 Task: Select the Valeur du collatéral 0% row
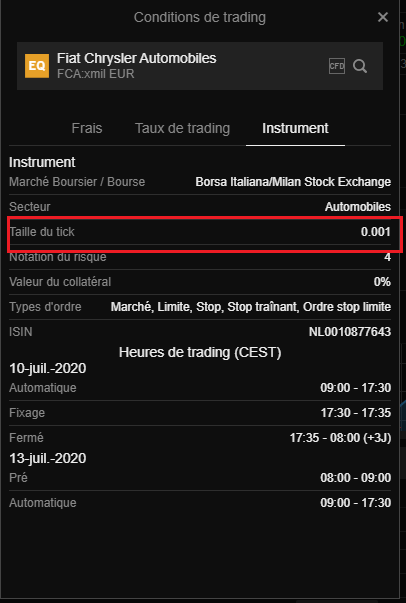[x=200, y=282]
